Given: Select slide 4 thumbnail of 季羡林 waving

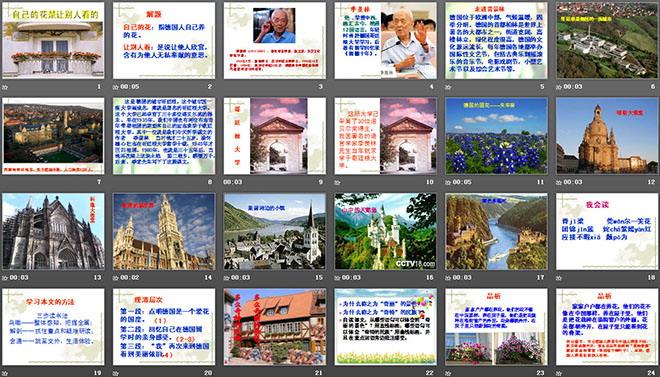Looking at the screenshot, I should [386, 40].
